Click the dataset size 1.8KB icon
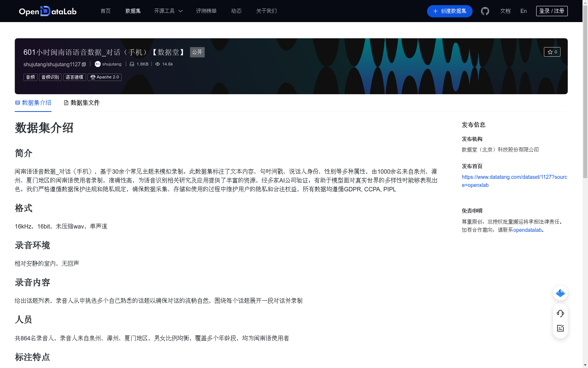Screen dimensions: 588x368 coord(132,64)
